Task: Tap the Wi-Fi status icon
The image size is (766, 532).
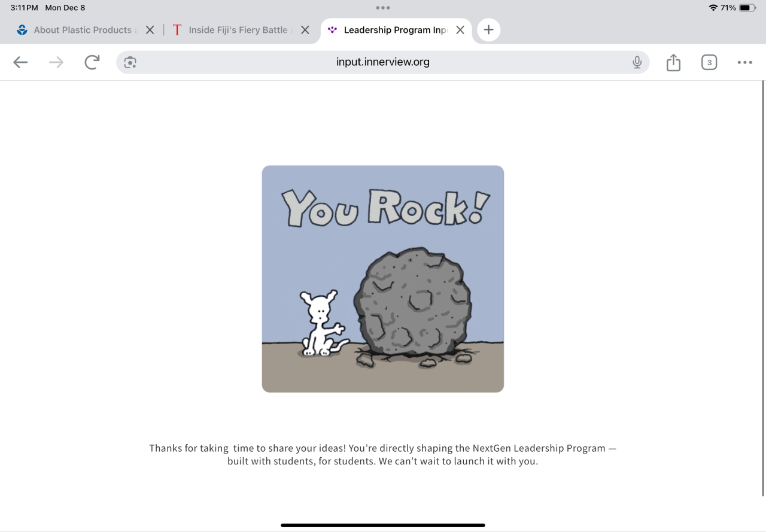Action: click(x=713, y=8)
